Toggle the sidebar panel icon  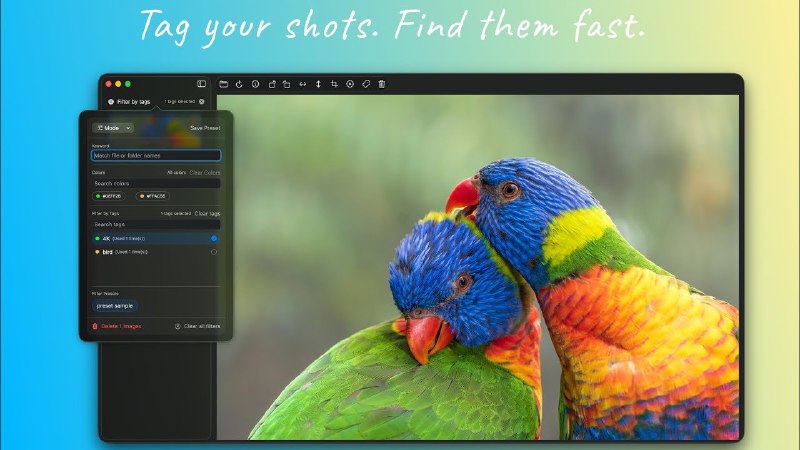click(201, 84)
